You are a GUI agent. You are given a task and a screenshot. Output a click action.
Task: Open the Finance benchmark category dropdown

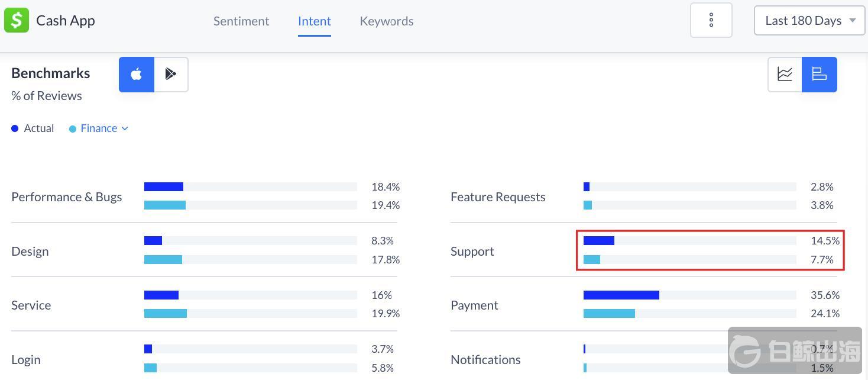[105, 128]
